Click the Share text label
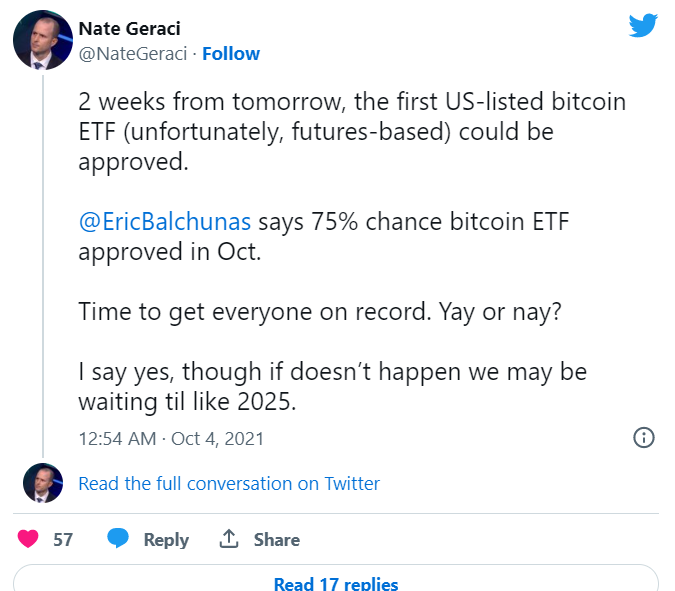 point(277,539)
